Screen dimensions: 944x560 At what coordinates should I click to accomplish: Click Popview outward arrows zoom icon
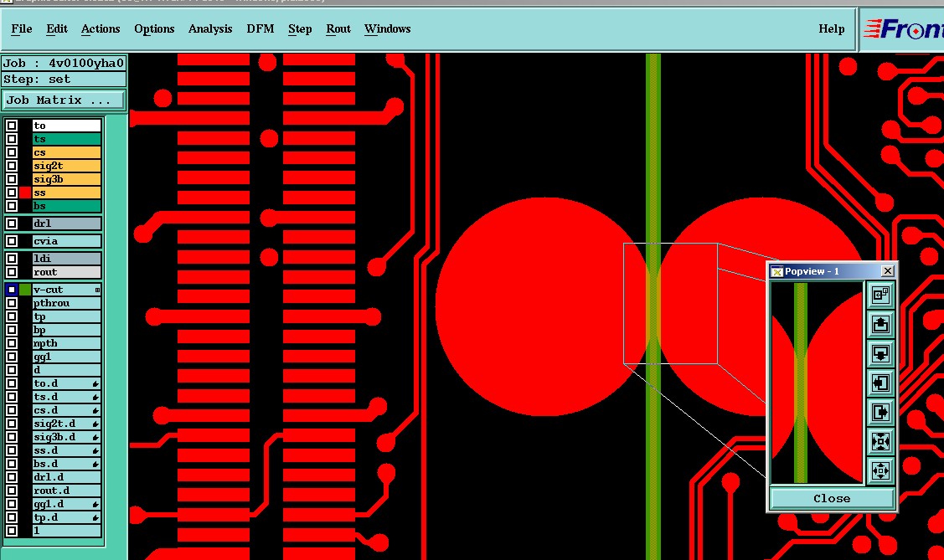pyautogui.click(x=880, y=471)
